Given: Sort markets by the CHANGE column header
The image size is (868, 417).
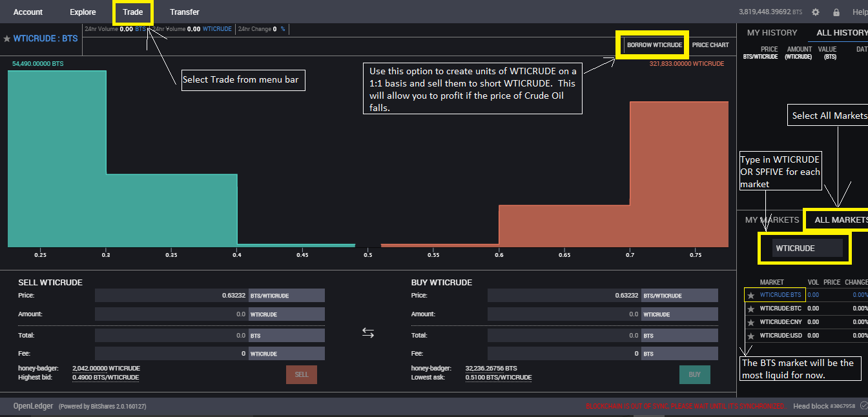Looking at the screenshot, I should click(x=856, y=282).
